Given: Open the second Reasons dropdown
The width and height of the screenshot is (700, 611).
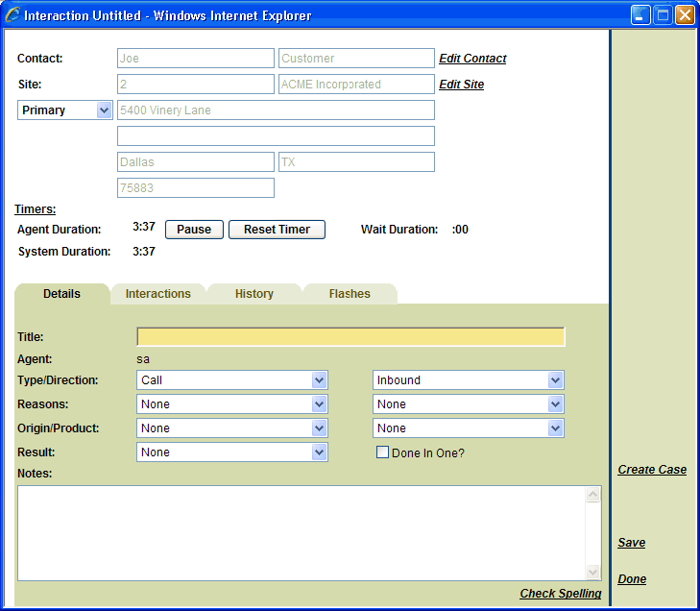Looking at the screenshot, I should [469, 404].
